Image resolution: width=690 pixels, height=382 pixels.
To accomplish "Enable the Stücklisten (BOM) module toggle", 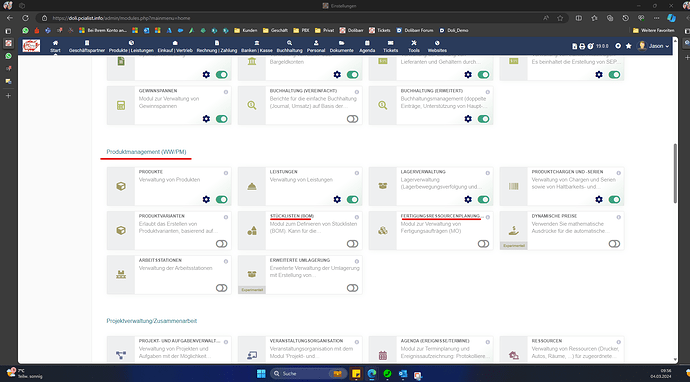I will pyautogui.click(x=352, y=244).
